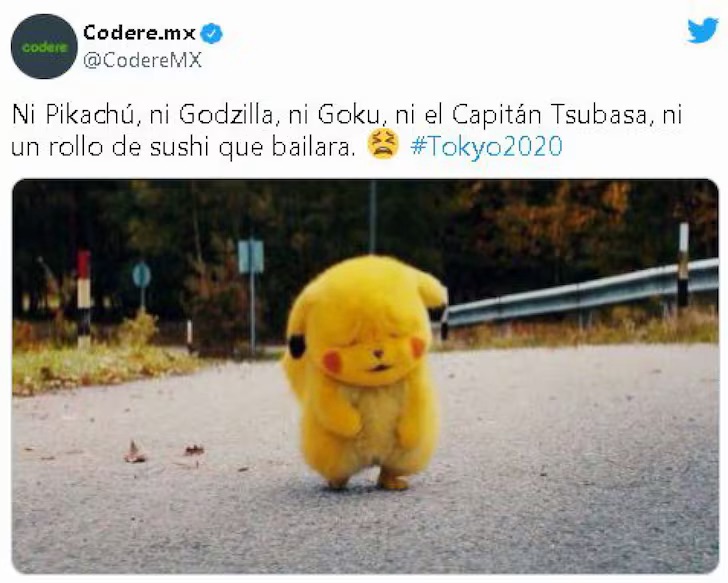
Task: Click Pikachu's feet in the photo
Action: tap(369, 481)
